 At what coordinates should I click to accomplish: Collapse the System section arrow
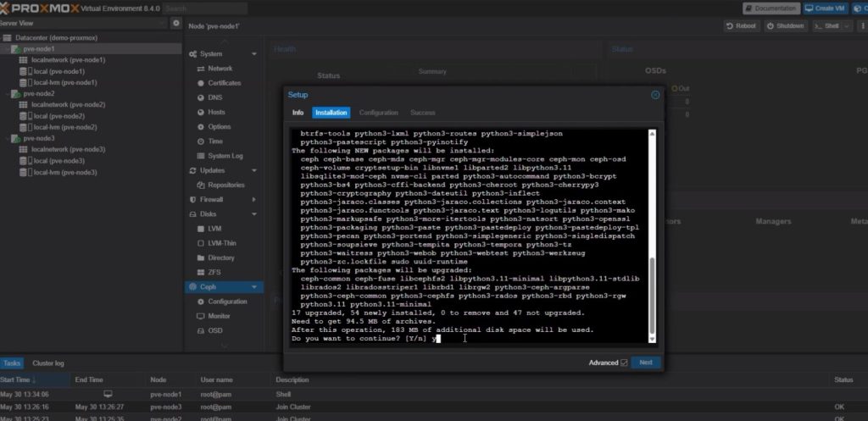click(254, 54)
